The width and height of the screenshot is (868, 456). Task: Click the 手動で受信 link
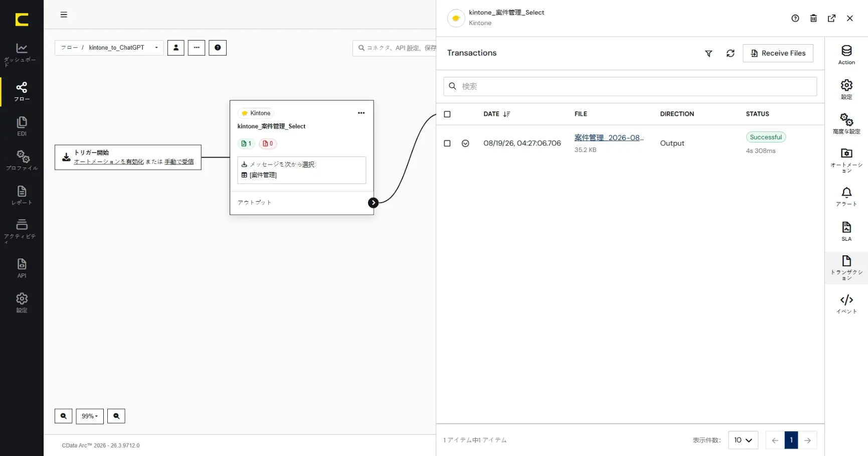pos(179,162)
